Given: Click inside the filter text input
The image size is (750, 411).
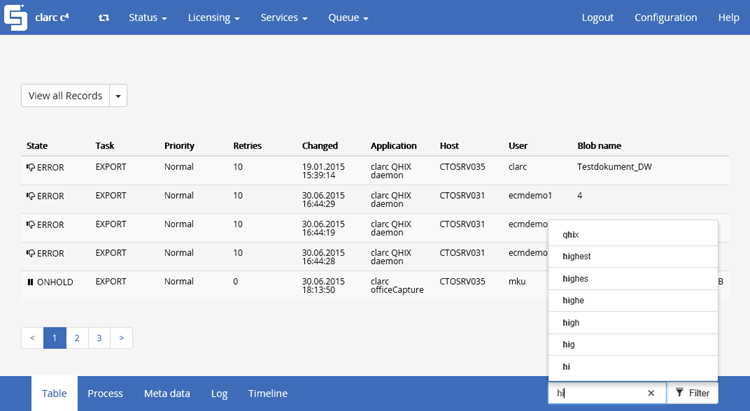Looking at the screenshot, I should click(598, 393).
